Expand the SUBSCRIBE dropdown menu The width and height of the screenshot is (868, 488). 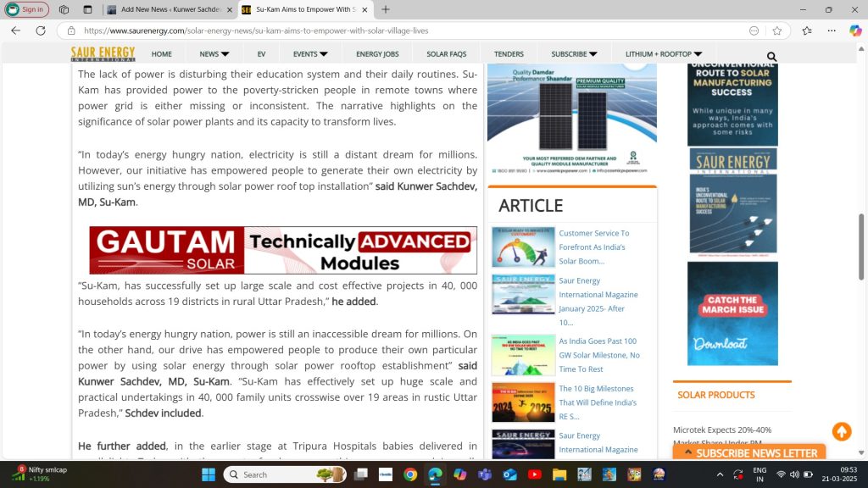[574, 53]
